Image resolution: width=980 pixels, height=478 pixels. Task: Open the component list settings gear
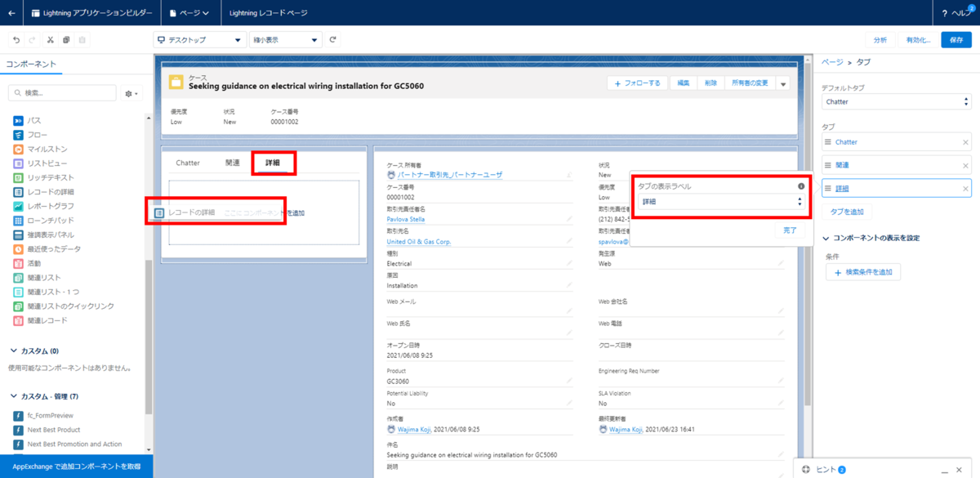[131, 94]
